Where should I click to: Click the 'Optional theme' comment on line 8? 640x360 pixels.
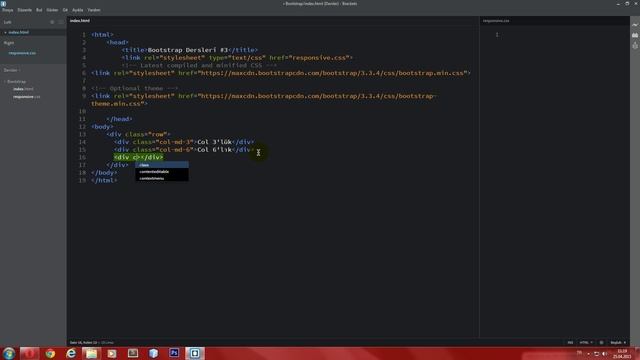[135, 88]
